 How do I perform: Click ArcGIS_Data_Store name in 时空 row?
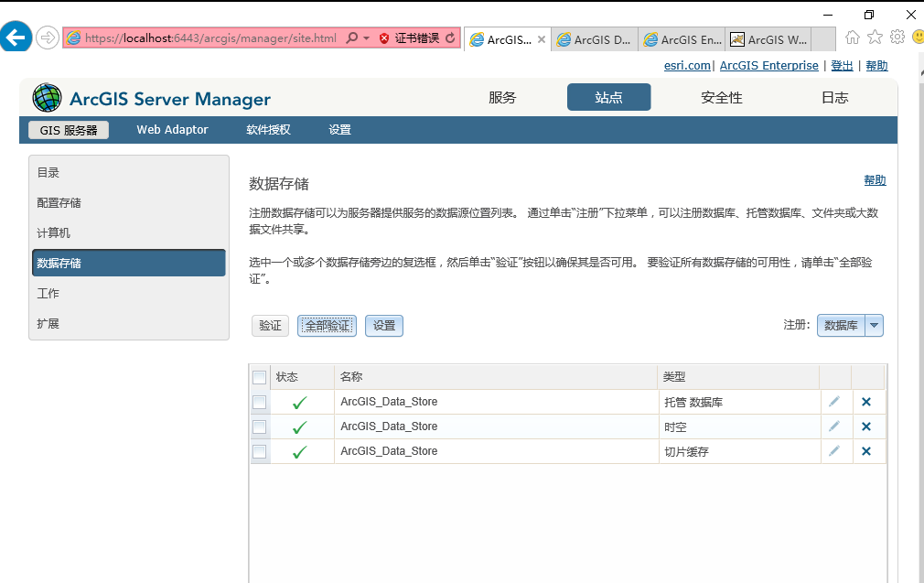click(389, 426)
